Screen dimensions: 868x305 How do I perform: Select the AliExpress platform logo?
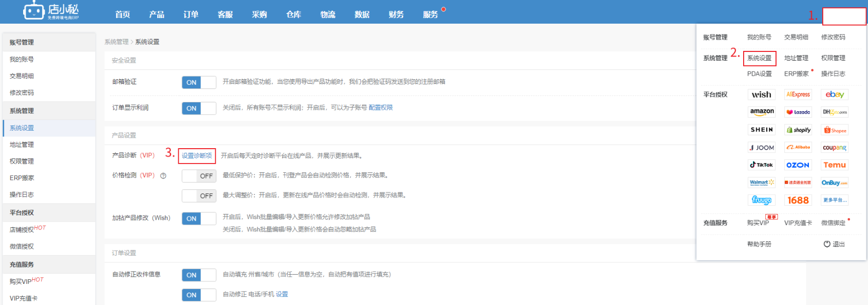pyautogui.click(x=798, y=95)
